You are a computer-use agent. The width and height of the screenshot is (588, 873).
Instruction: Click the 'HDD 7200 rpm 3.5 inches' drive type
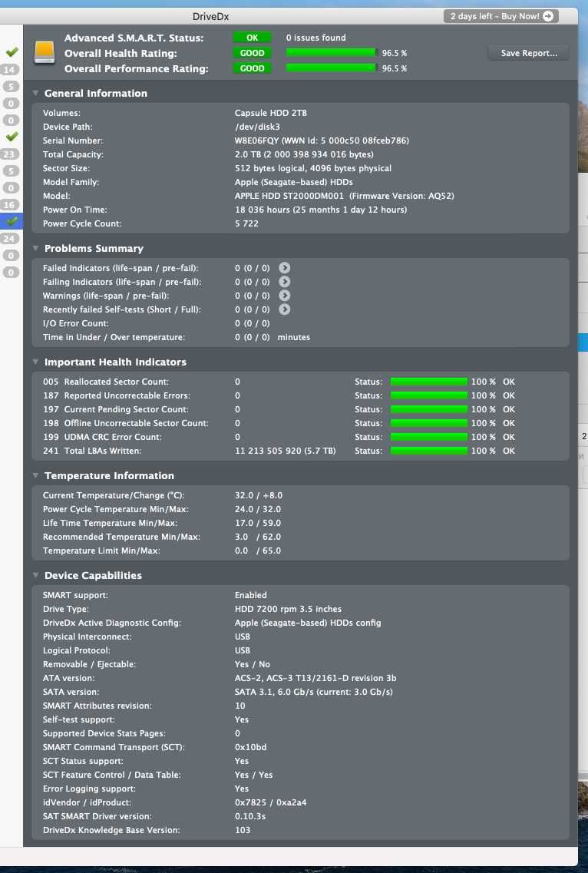pyautogui.click(x=288, y=609)
